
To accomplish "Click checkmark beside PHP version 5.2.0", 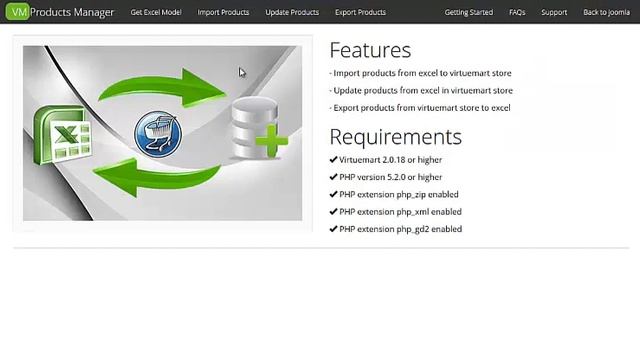I will point(333,177).
